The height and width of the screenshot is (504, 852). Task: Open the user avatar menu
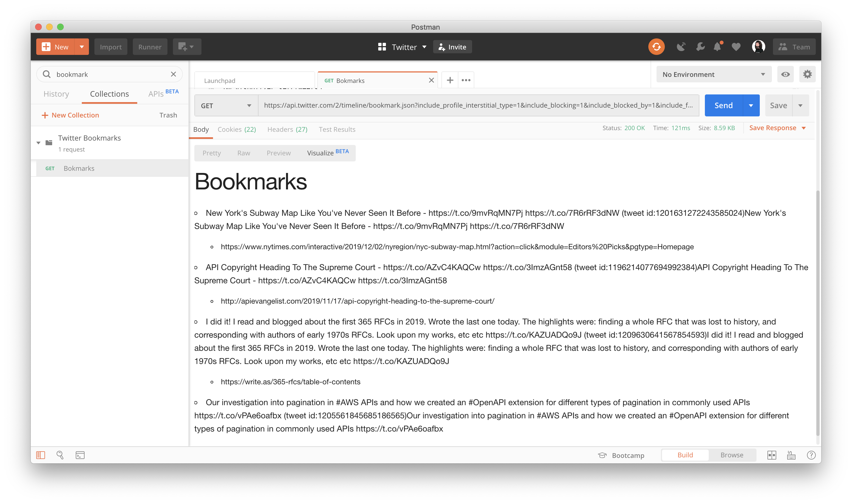(x=758, y=47)
